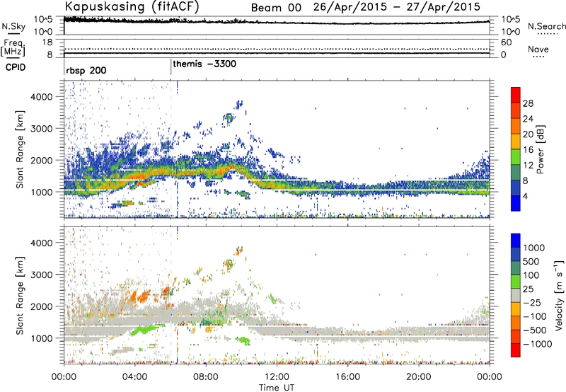Click the 'Freq. [MHz]' axis label

point(13,47)
